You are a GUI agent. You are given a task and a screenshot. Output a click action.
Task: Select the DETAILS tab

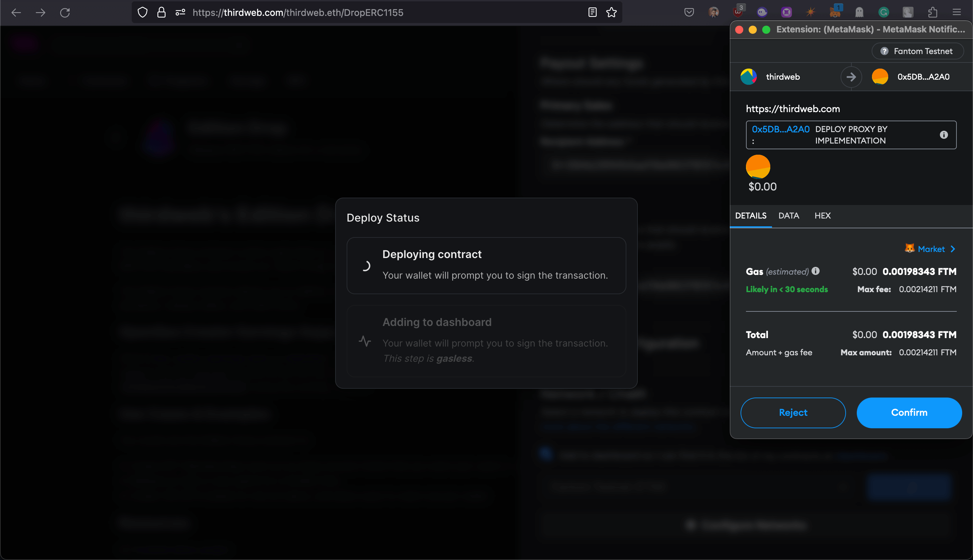pyautogui.click(x=750, y=216)
